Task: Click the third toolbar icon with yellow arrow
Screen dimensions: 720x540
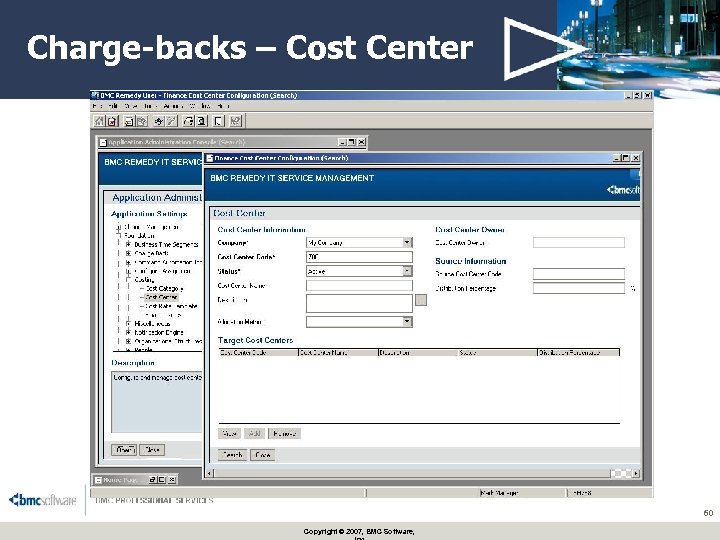Action: click(x=129, y=121)
